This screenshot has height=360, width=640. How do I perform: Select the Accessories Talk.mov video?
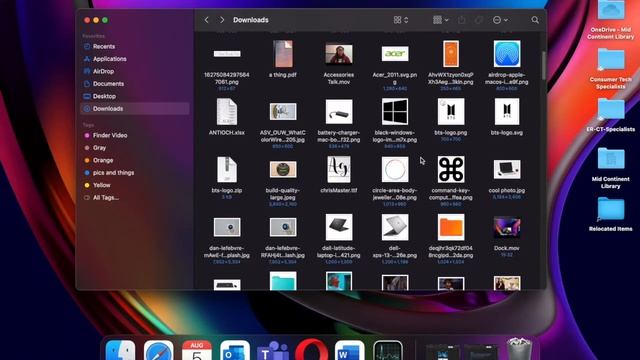point(339,54)
